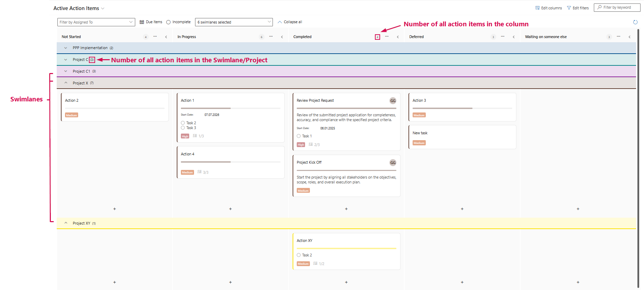Open the 6 swimlanes selected dropdown

point(234,22)
